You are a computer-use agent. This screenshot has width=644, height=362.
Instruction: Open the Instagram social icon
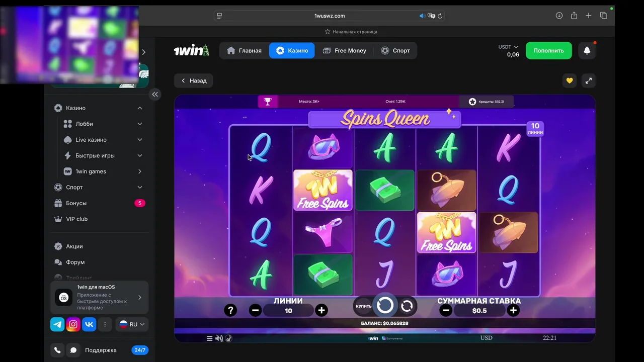click(73, 324)
